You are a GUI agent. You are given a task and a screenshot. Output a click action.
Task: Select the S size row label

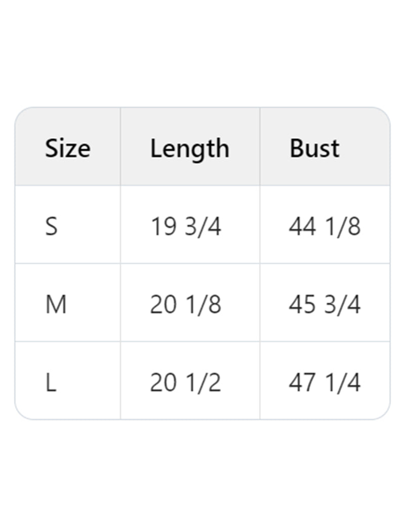[52, 226]
